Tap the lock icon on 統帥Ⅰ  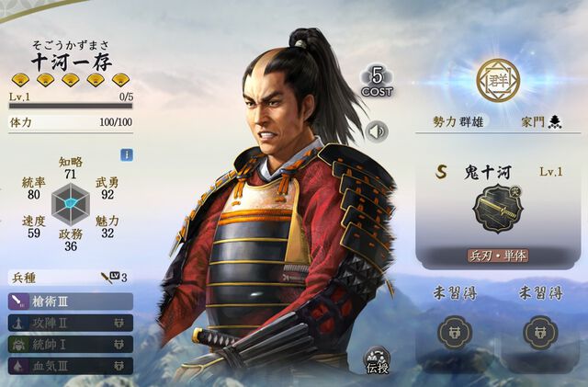click(x=119, y=344)
